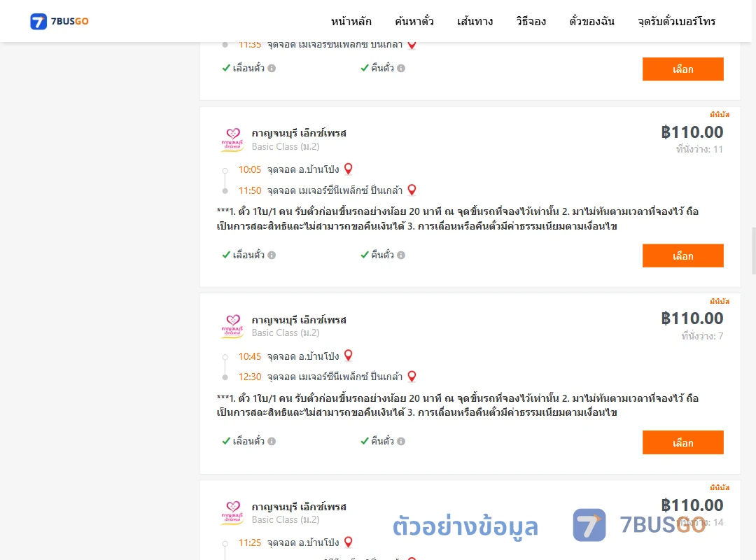Click มินิบัส tag on the 10:05 card

pos(720,114)
